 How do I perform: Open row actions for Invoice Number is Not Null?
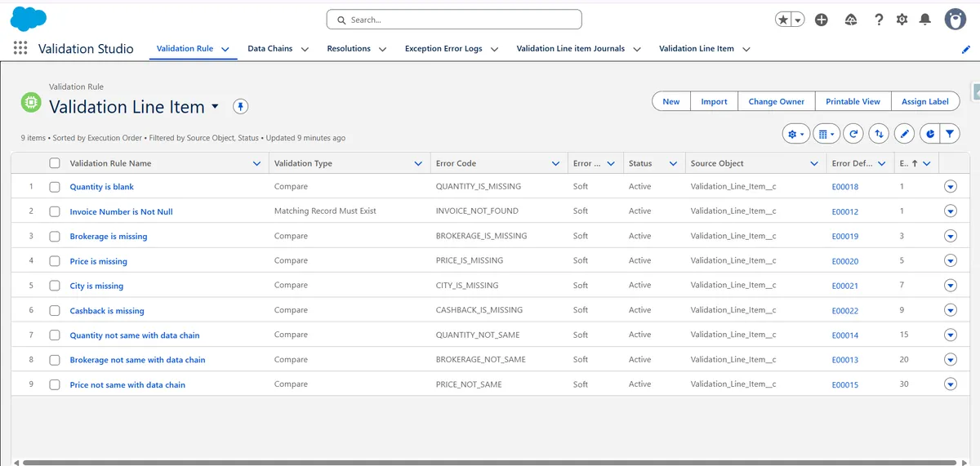tap(950, 211)
